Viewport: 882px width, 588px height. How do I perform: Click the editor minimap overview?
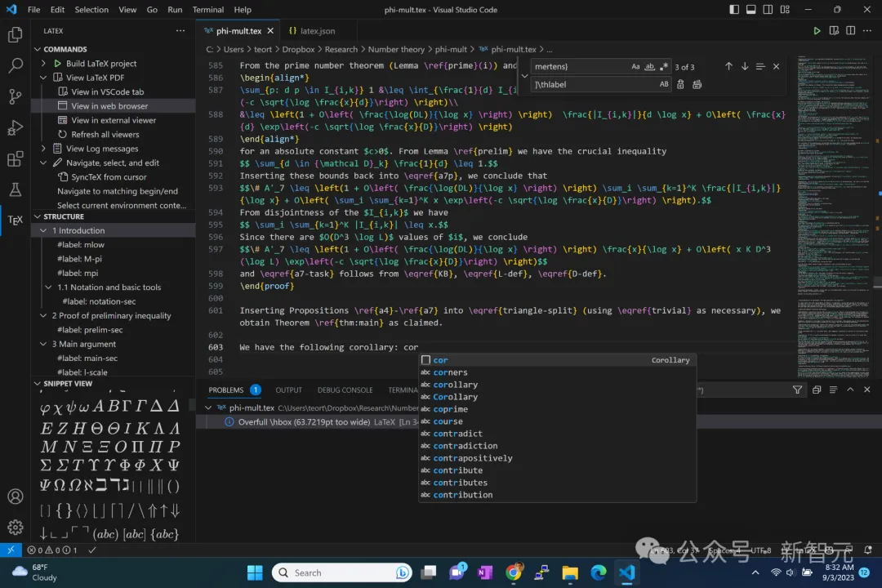[x=834, y=216]
